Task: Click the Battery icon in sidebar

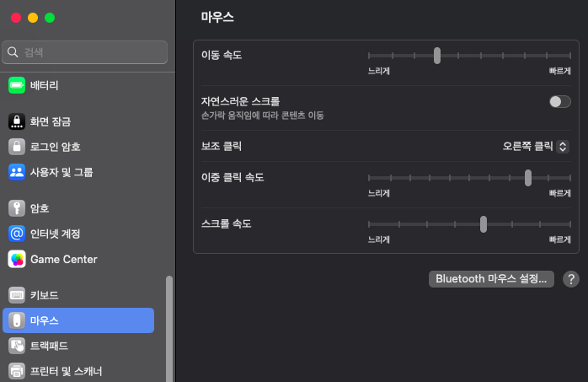Action: pyautogui.click(x=17, y=85)
